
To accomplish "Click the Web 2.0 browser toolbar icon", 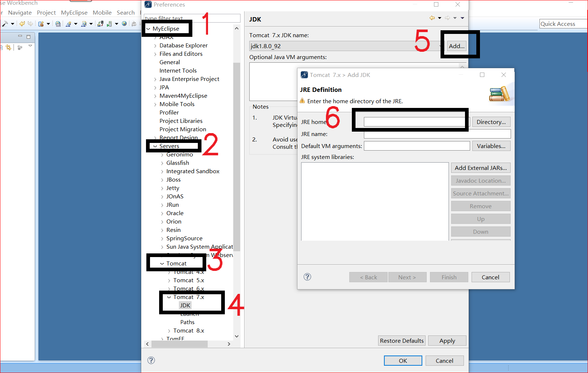I will point(58,23).
